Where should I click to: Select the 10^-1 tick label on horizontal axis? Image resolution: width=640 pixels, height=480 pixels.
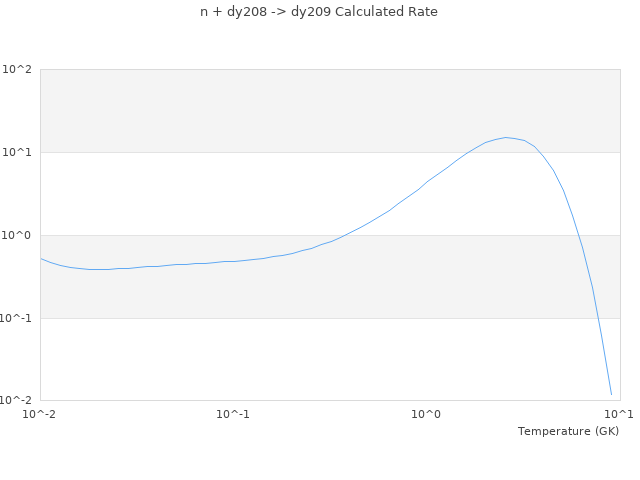(233, 414)
